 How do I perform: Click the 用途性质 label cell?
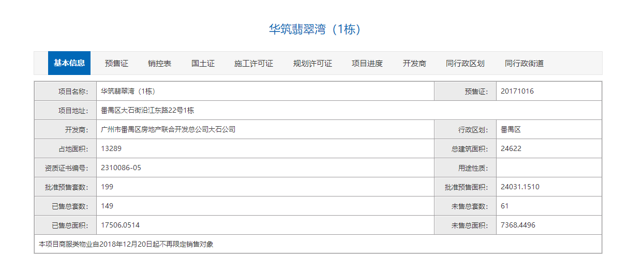pyautogui.click(x=466, y=168)
